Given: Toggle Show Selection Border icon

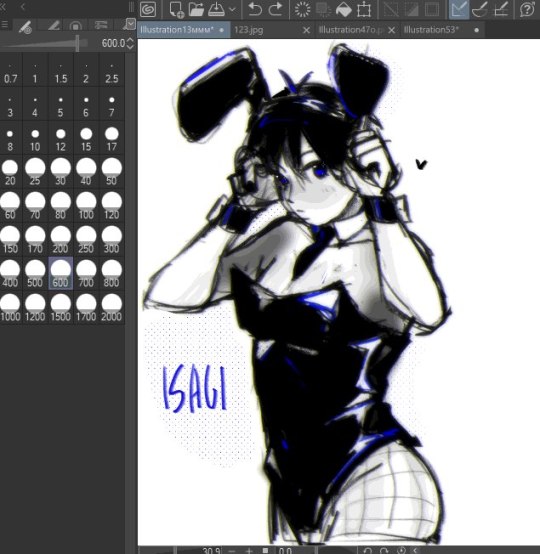Looking at the screenshot, I should [432, 9].
